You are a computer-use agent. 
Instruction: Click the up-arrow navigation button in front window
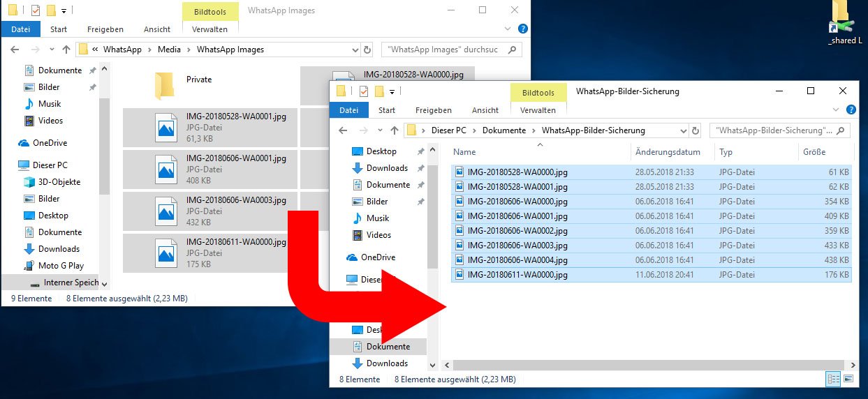395,130
